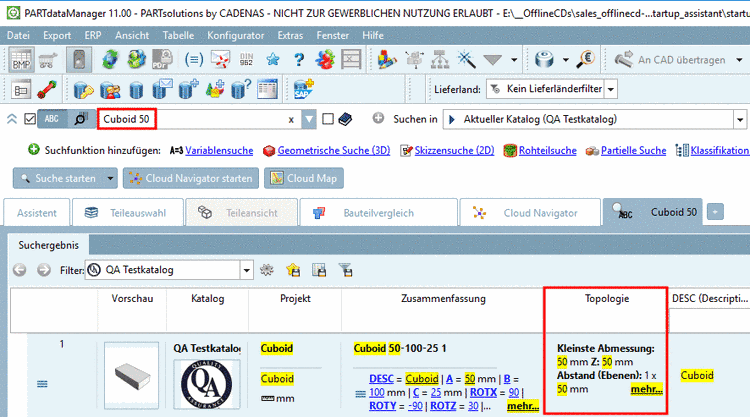Click the shopping cart toolbar icon

[x=48, y=60]
